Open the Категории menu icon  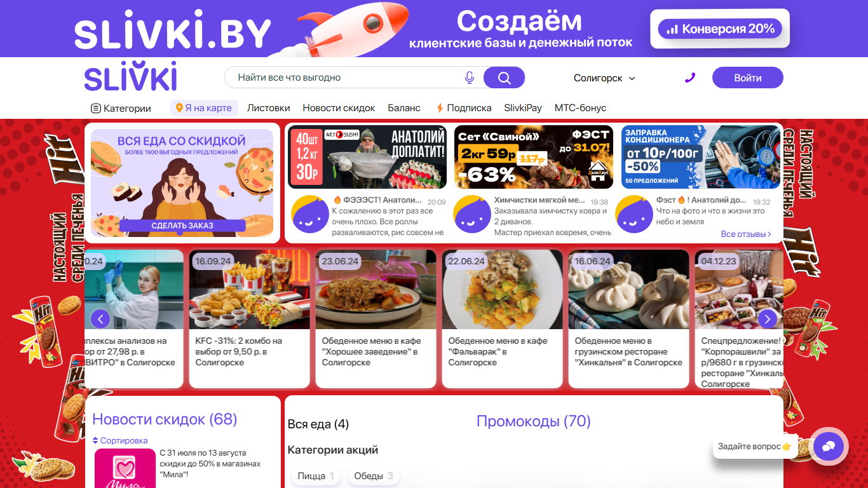pyautogui.click(x=96, y=108)
